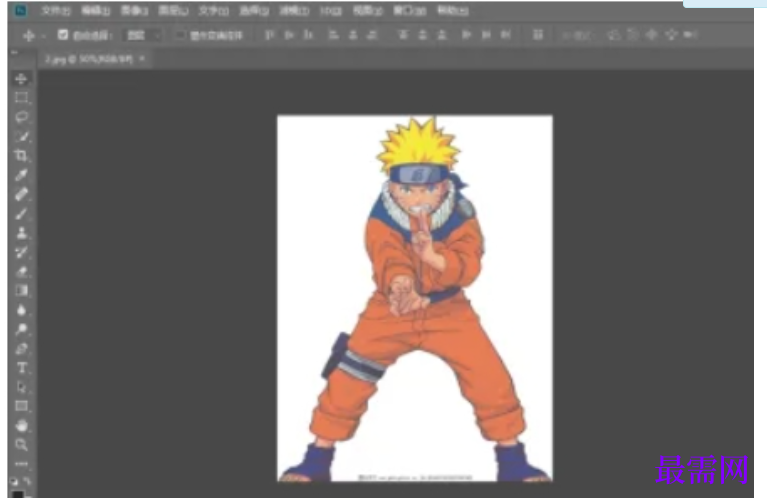
Task: Select the Healing Brush tool
Action: [x=21, y=194]
